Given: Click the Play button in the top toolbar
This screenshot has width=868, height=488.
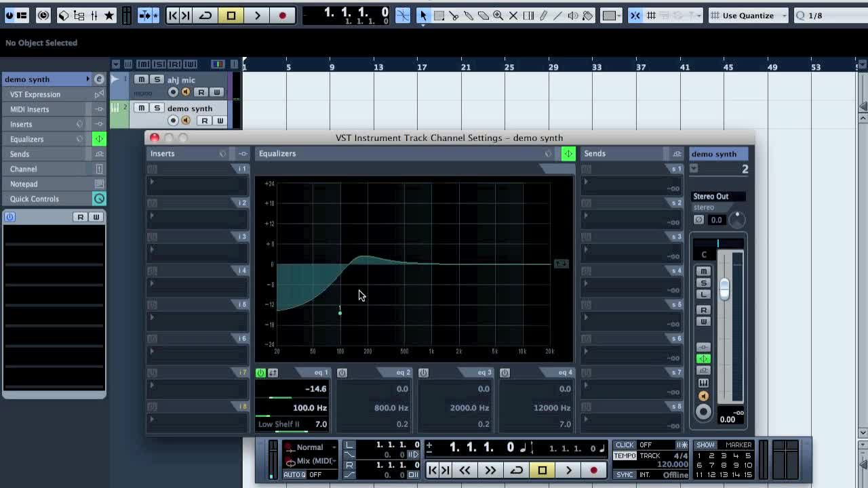Looking at the screenshot, I should (257, 15).
